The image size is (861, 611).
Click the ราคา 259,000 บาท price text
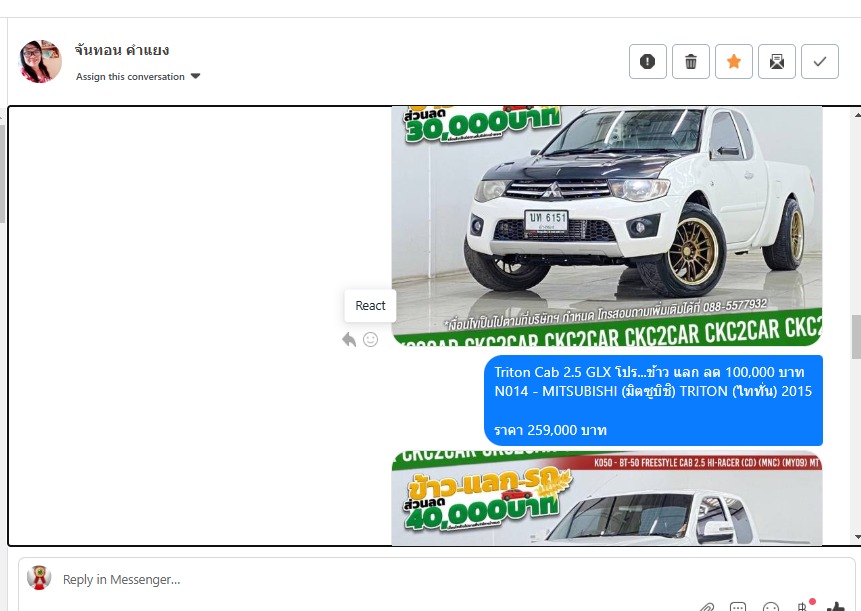pyautogui.click(x=550, y=430)
